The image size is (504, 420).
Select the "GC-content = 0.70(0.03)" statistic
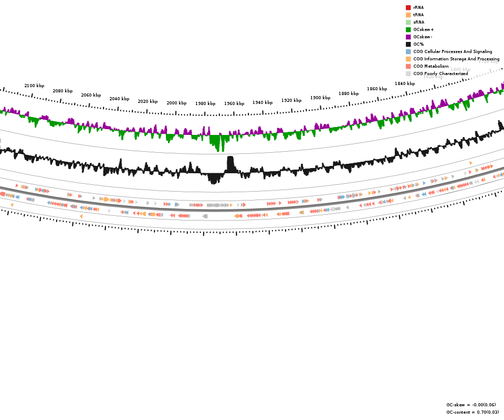point(472,412)
